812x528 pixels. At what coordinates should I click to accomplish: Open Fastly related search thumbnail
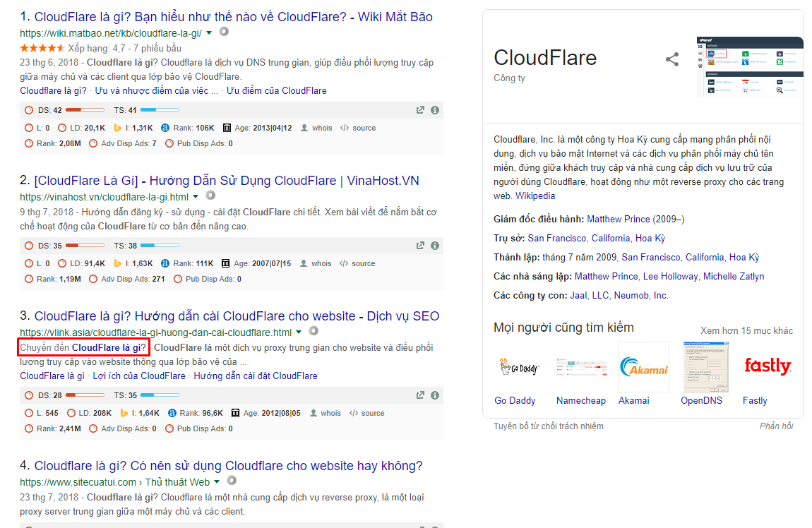[x=768, y=368]
